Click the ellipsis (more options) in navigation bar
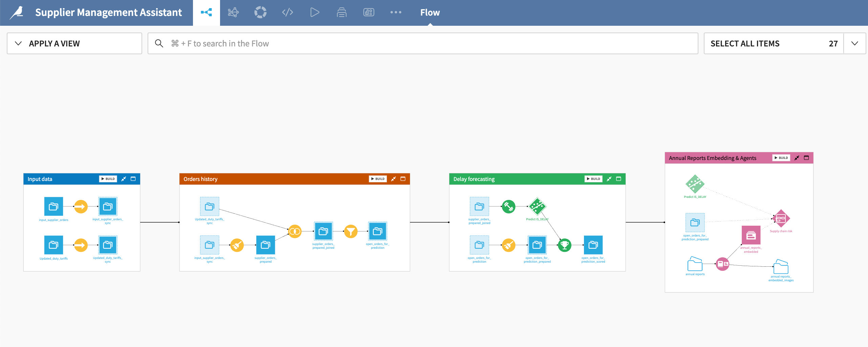The image size is (868, 347). (396, 12)
